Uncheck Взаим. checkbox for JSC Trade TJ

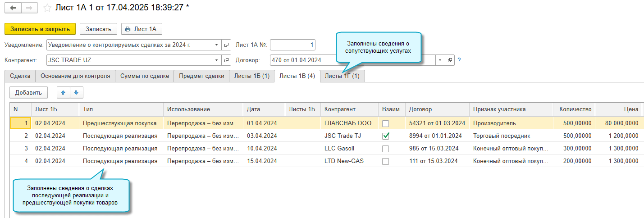385,136
